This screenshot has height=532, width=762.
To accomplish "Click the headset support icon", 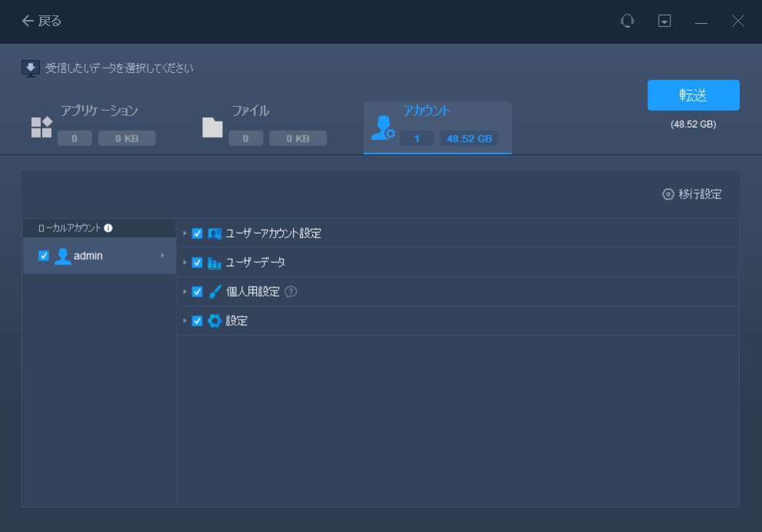I will (627, 22).
